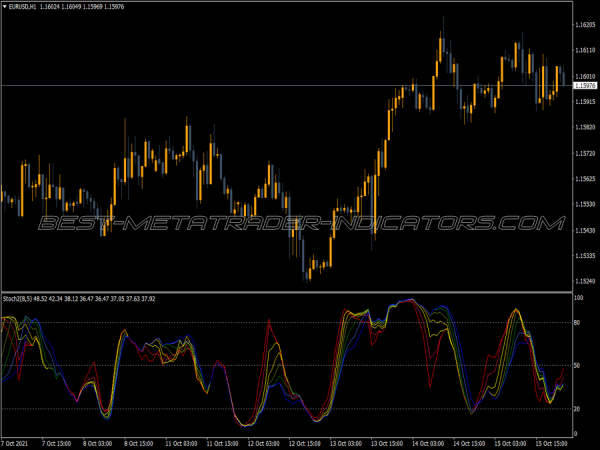Select the 37.92 stochastic value
Image resolution: width=600 pixels, height=450 pixels.
tap(148, 299)
